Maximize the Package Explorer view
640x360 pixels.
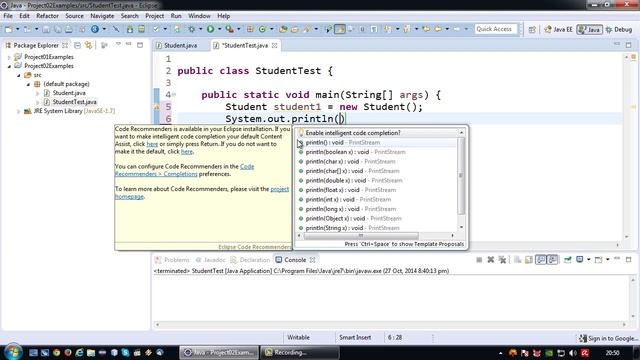tap(140, 45)
